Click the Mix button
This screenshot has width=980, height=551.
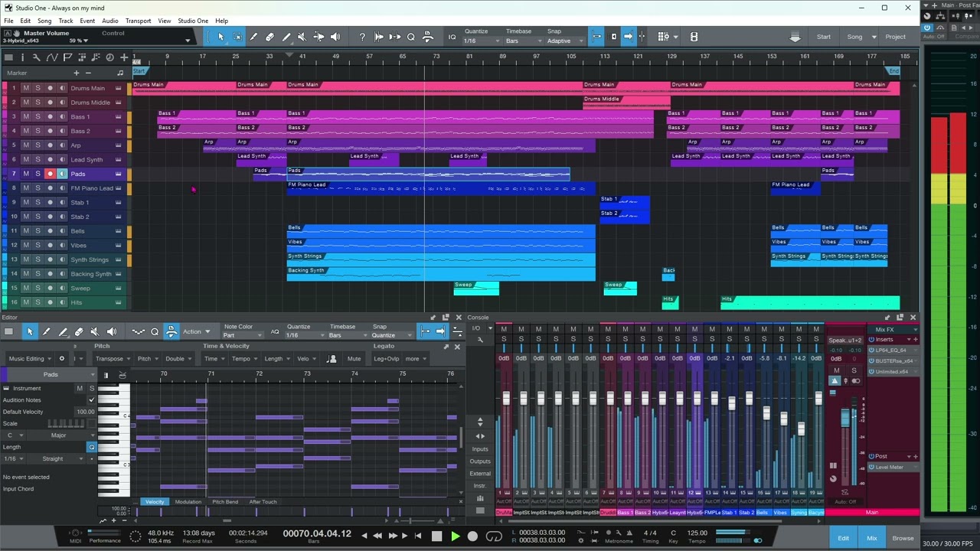872,538
